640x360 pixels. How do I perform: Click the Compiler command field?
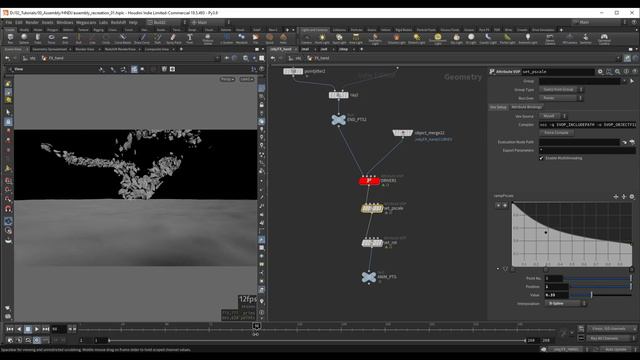[x=587, y=124]
